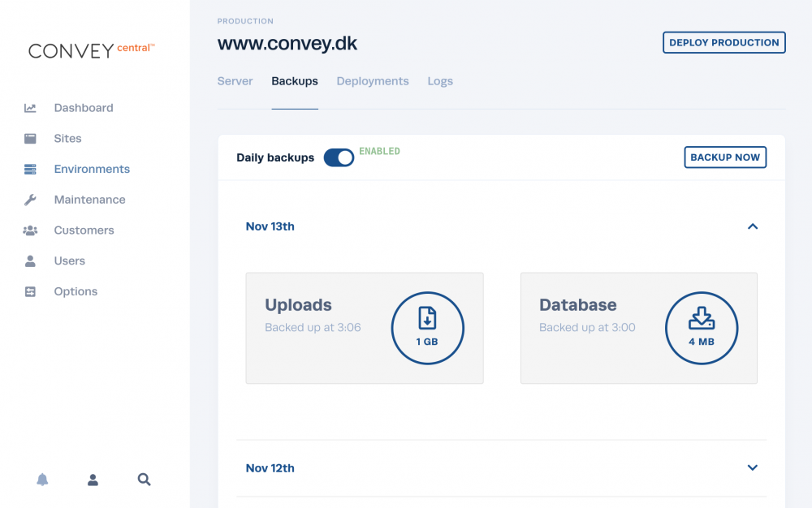812x508 pixels.
Task: Switch to the Server tab
Action: (235, 81)
